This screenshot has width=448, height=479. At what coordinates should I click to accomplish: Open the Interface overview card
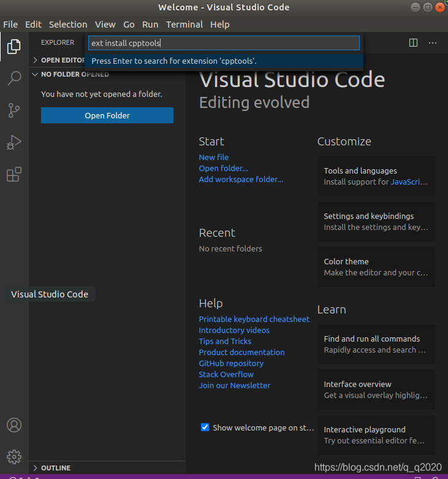(376, 389)
